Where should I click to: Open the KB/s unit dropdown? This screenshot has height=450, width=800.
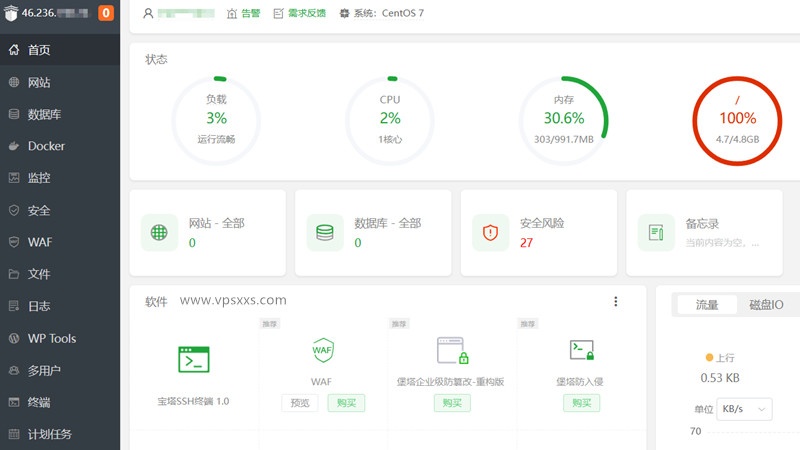744,409
